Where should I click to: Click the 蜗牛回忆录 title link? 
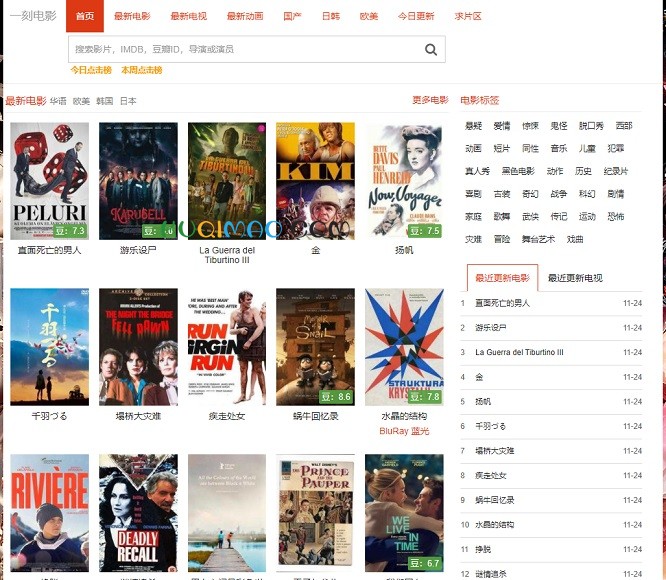pyautogui.click(x=316, y=416)
